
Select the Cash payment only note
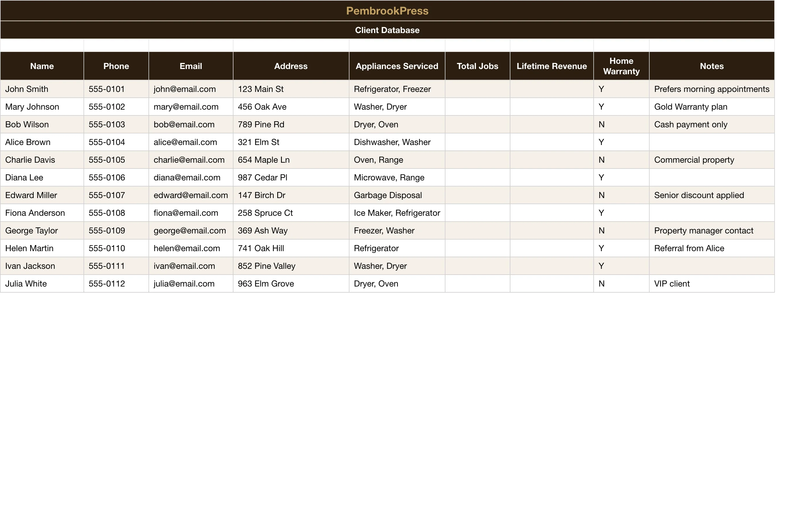click(712, 124)
